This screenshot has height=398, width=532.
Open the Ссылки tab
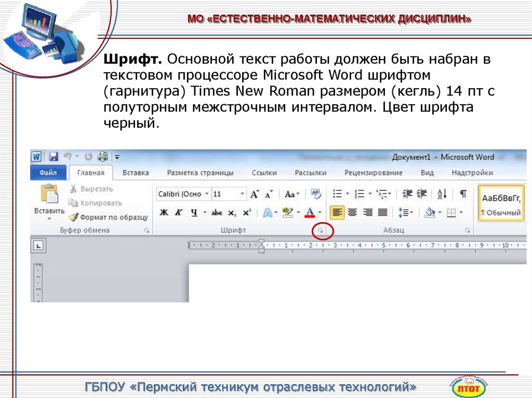coord(264,173)
